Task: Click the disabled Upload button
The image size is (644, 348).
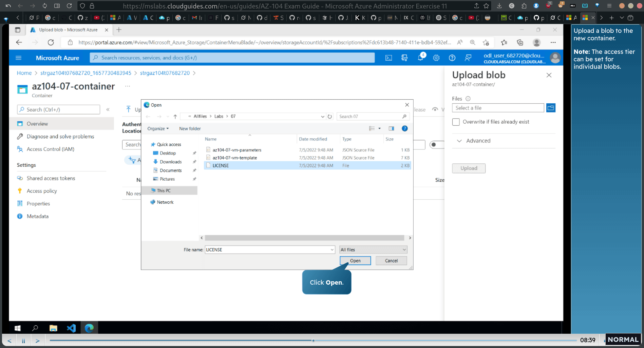Action: [x=469, y=168]
